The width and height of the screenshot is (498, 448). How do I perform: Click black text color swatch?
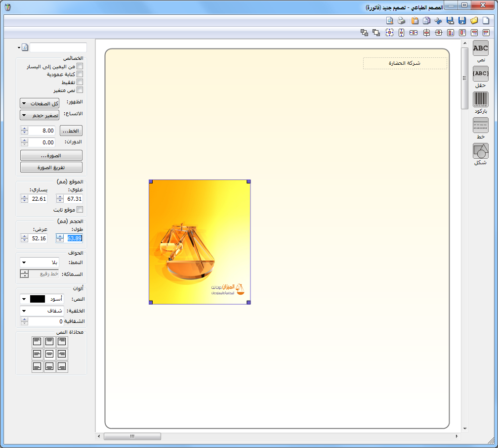38,299
